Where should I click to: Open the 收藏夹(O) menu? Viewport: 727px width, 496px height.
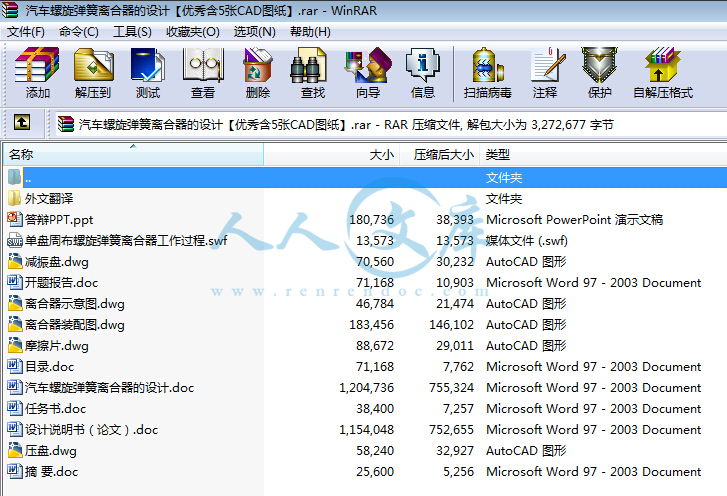pos(193,32)
